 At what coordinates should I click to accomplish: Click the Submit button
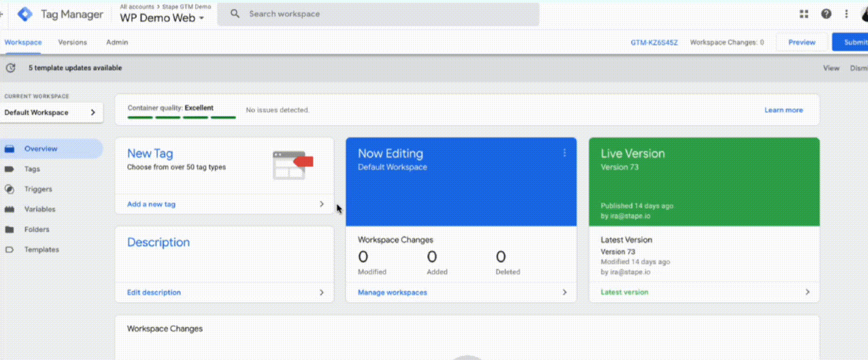click(x=850, y=42)
